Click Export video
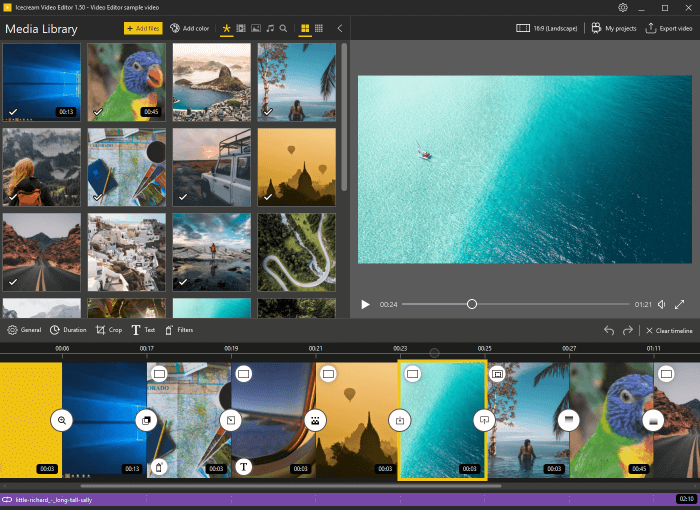Screen dimensions: 700x510 (x=669, y=28)
